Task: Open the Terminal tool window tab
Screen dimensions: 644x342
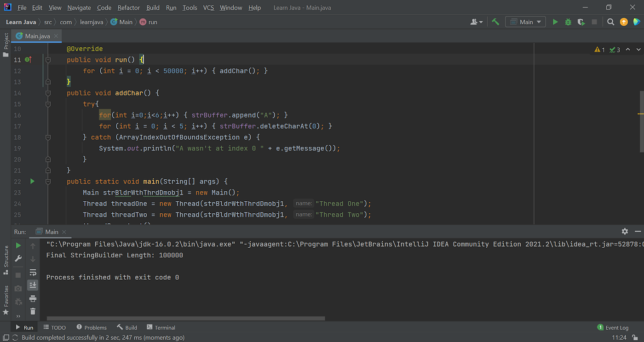Action: pos(161,327)
